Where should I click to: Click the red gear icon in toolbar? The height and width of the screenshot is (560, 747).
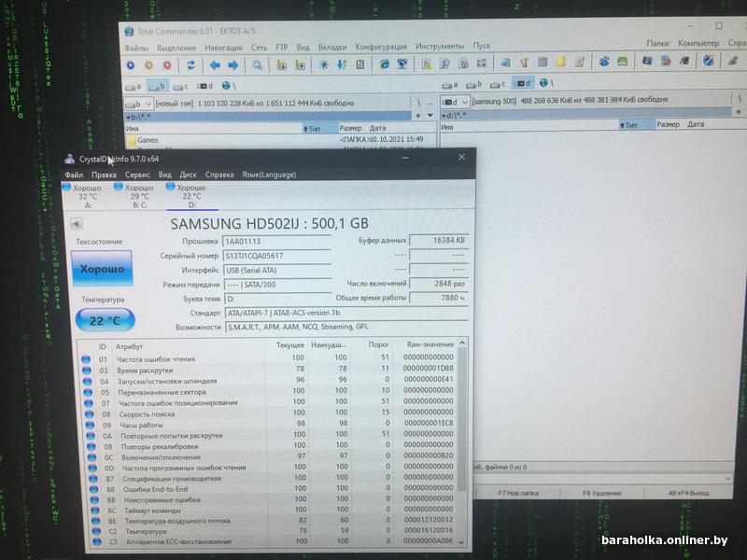coord(167,65)
